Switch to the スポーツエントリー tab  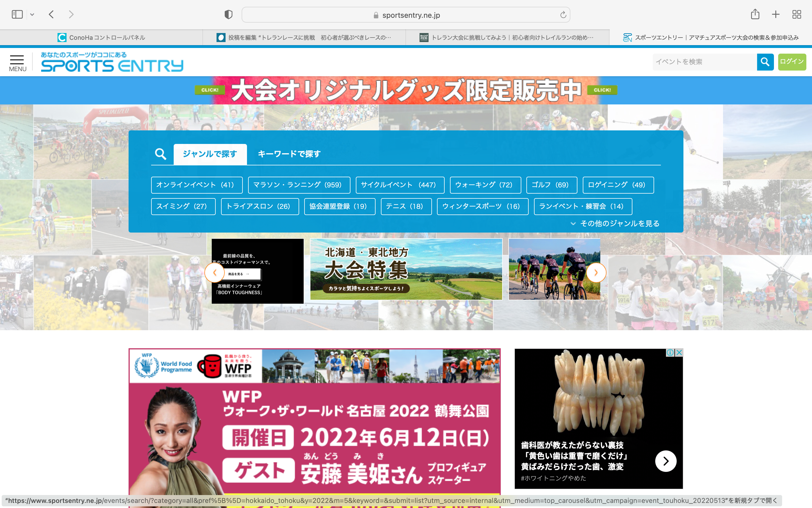tap(711, 37)
